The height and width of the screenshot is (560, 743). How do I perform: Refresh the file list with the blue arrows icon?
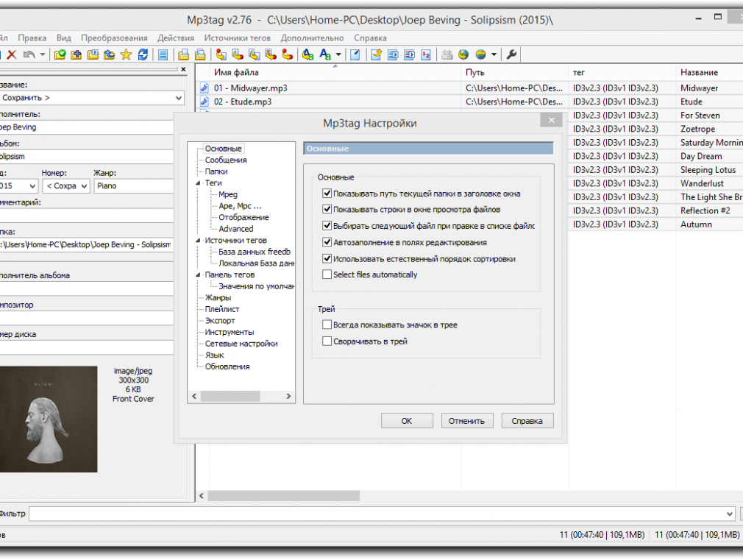[143, 54]
